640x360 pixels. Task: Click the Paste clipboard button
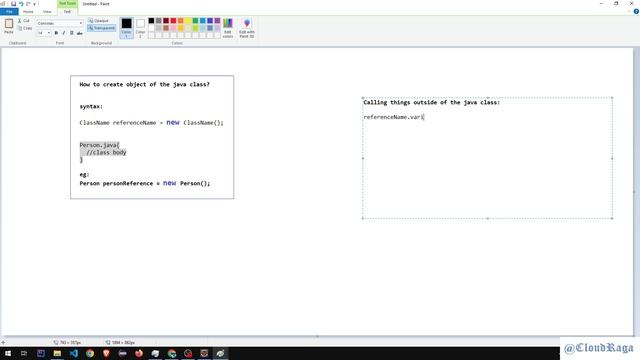click(9, 26)
